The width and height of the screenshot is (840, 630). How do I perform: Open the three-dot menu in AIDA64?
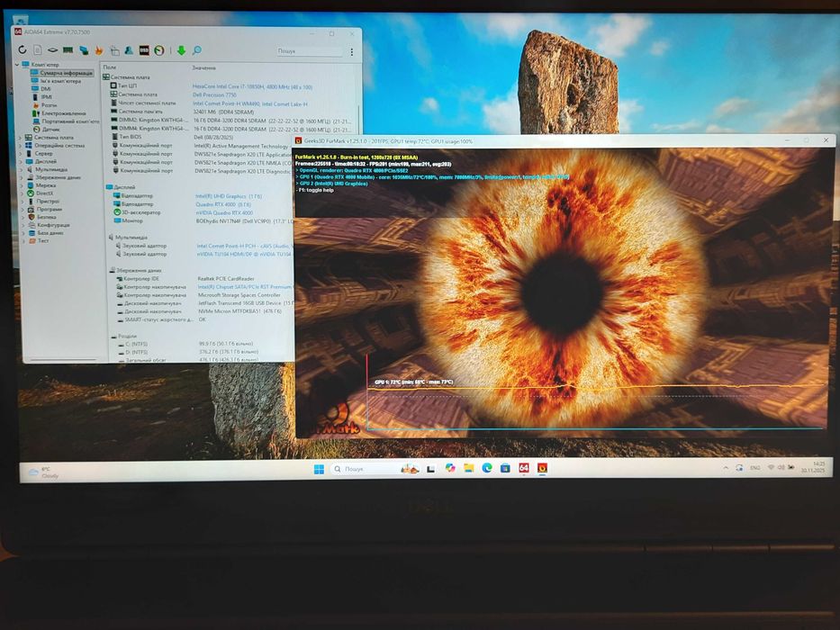pyautogui.click(x=351, y=52)
